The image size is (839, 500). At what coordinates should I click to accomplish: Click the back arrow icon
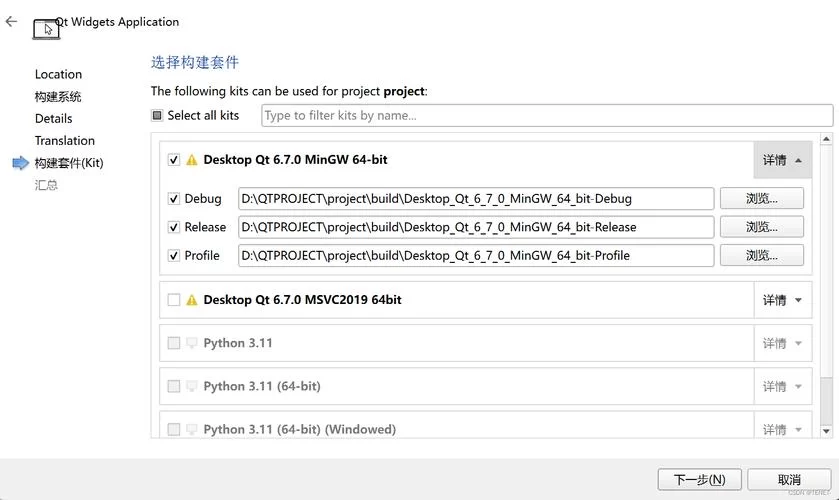[12, 21]
